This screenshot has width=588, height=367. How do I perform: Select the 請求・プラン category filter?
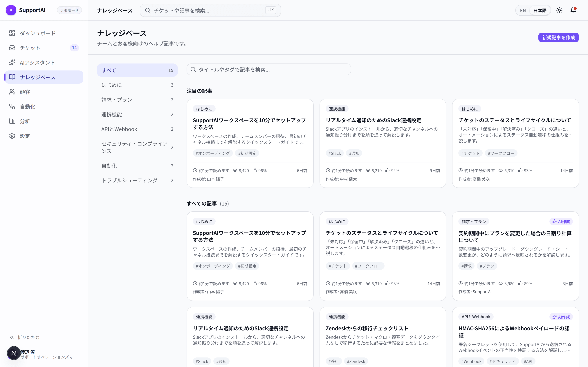(137, 99)
